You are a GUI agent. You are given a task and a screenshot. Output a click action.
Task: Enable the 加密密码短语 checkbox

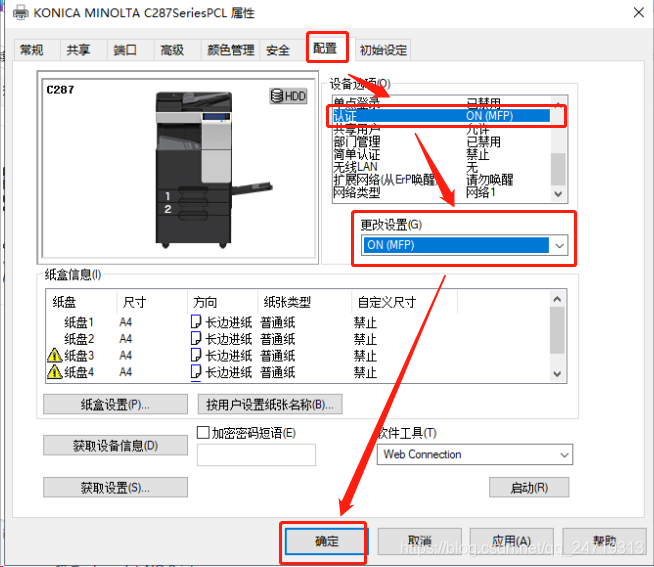203,432
